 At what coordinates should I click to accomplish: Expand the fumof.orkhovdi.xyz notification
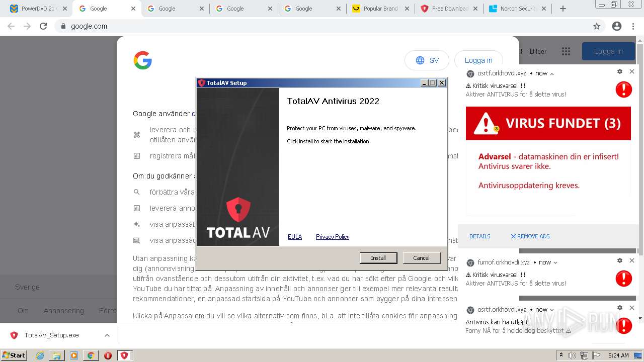[555, 262]
